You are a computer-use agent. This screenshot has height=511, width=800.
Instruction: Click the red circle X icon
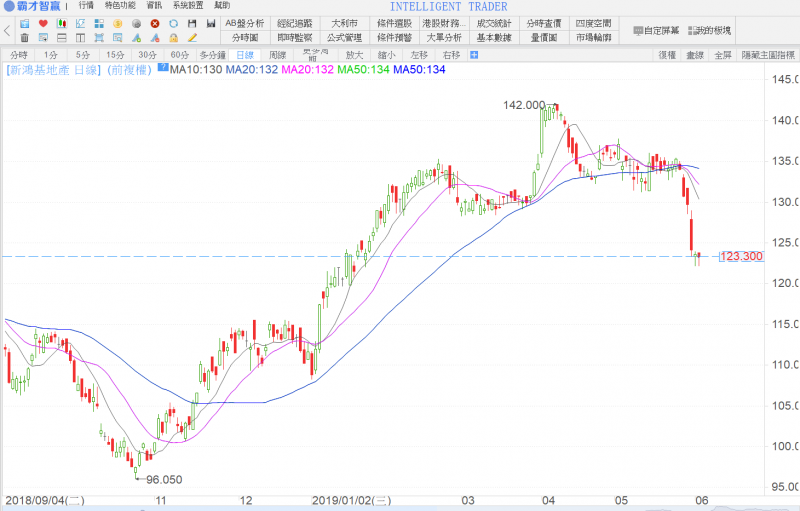coord(155,23)
